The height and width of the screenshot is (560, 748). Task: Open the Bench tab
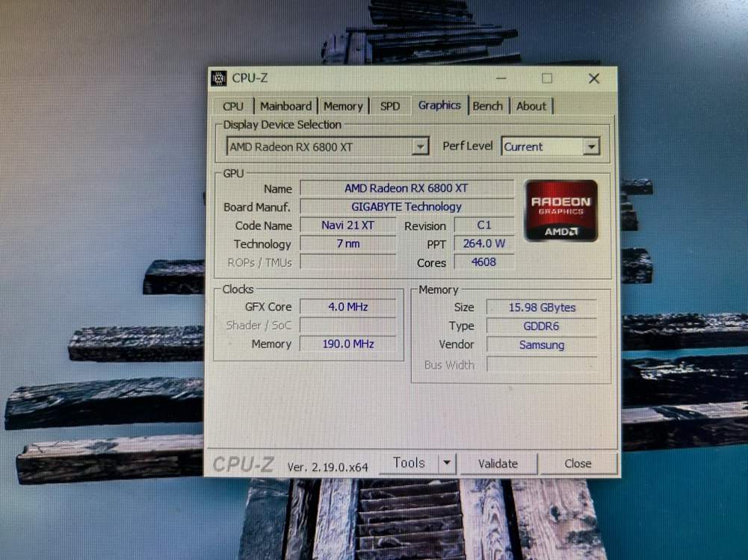tap(487, 106)
